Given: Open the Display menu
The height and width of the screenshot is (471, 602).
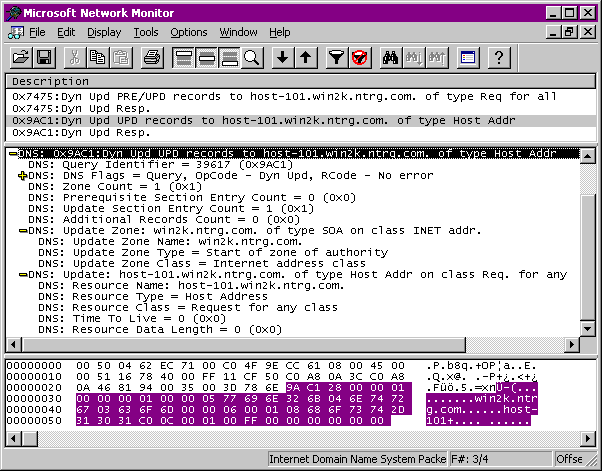Looking at the screenshot, I should pos(104,32).
